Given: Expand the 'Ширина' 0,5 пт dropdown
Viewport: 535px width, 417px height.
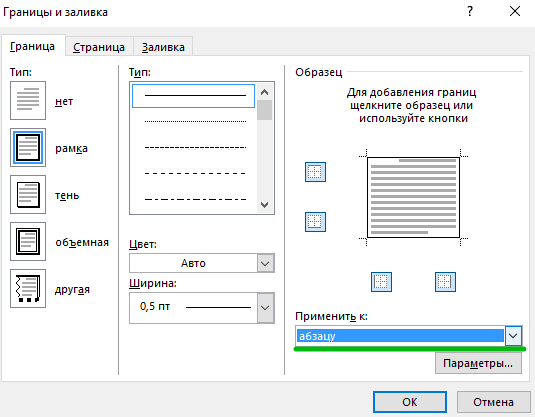Looking at the screenshot, I should [x=202, y=307].
